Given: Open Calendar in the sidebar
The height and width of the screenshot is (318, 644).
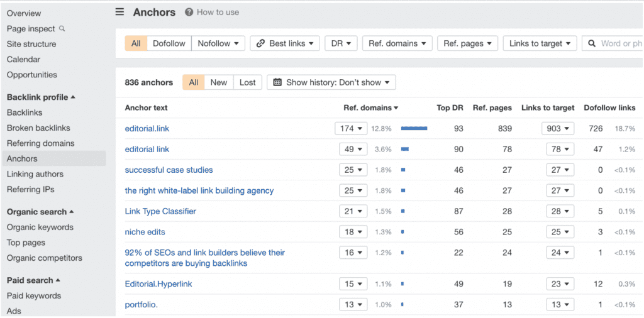Looking at the screenshot, I should click(x=23, y=60).
